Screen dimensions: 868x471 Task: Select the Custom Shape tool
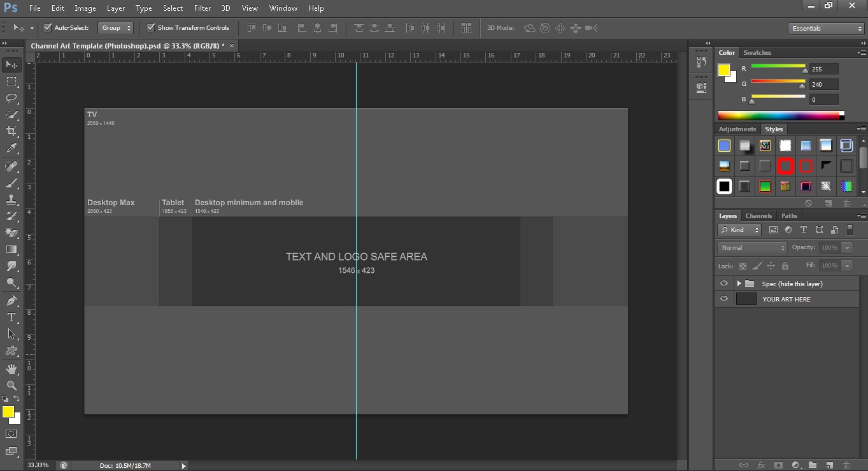11,351
